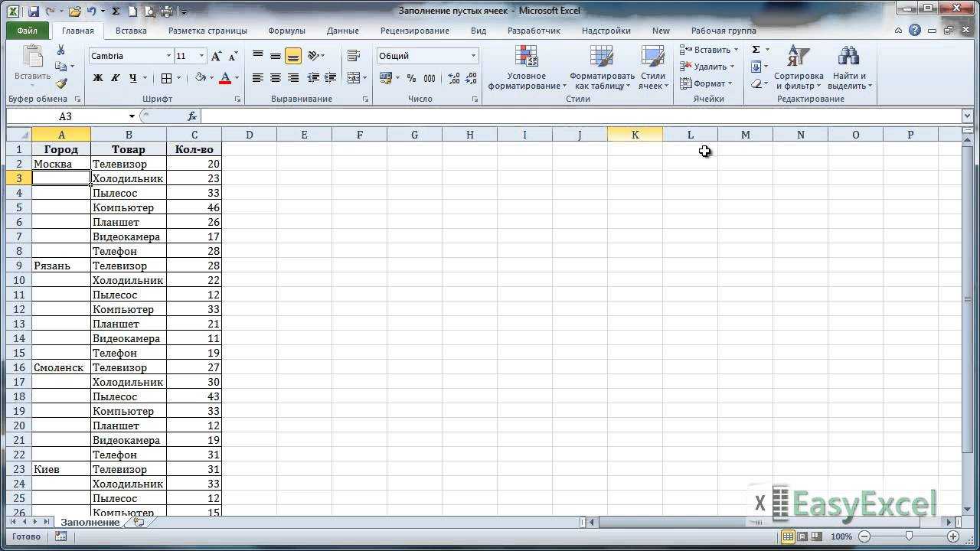The height and width of the screenshot is (551, 980).
Task: Click the Excel Help question mark icon
Action: tap(915, 31)
